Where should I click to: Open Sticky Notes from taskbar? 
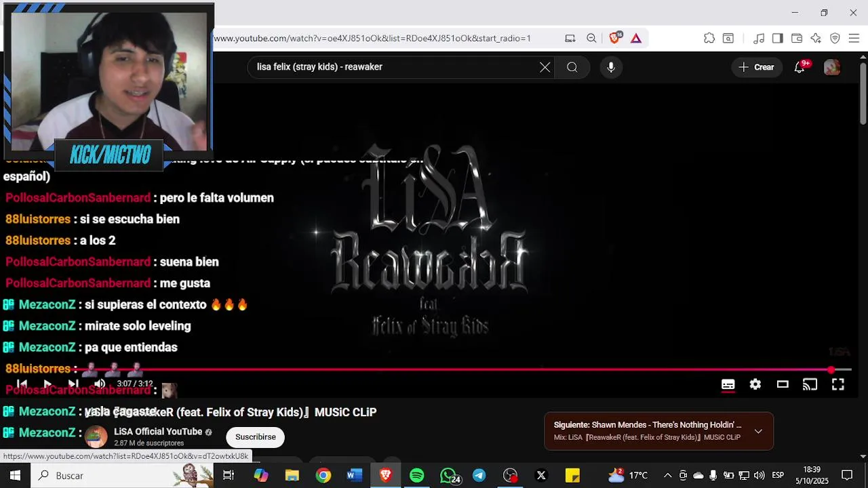tap(572, 476)
